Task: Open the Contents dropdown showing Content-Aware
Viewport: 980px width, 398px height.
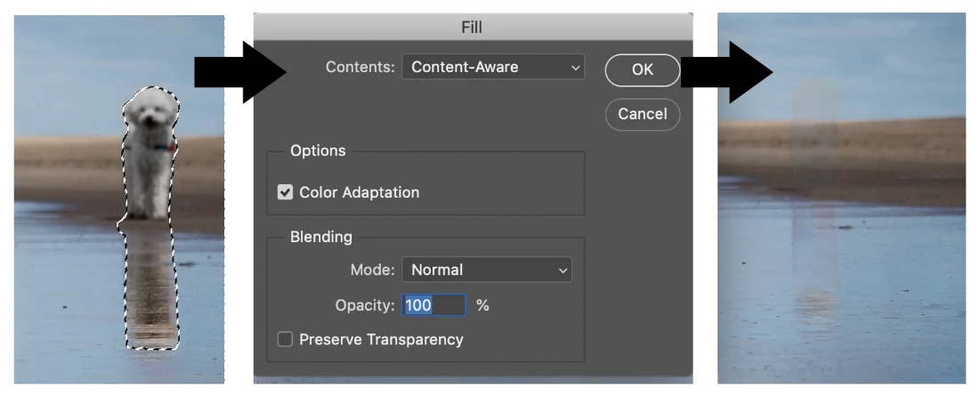Action: click(493, 67)
